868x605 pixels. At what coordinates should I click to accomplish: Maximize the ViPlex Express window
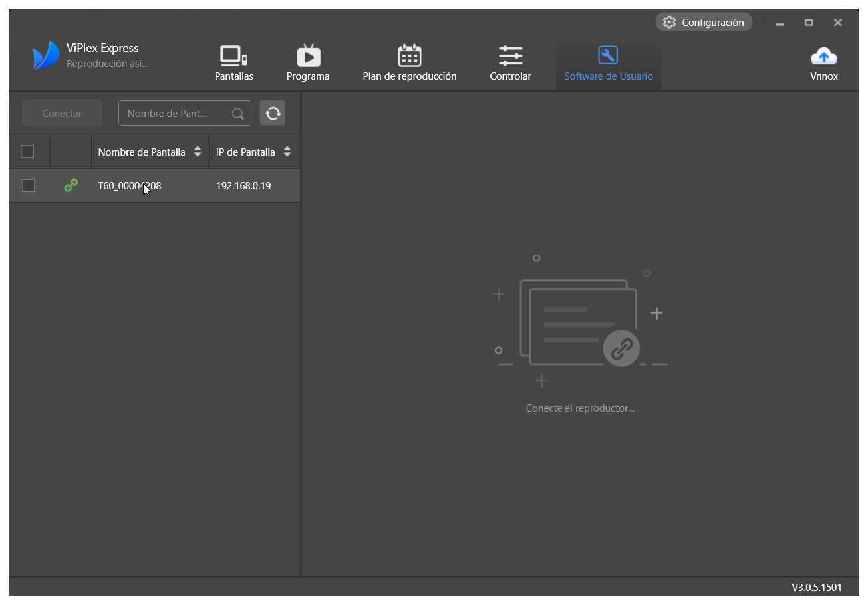click(809, 23)
